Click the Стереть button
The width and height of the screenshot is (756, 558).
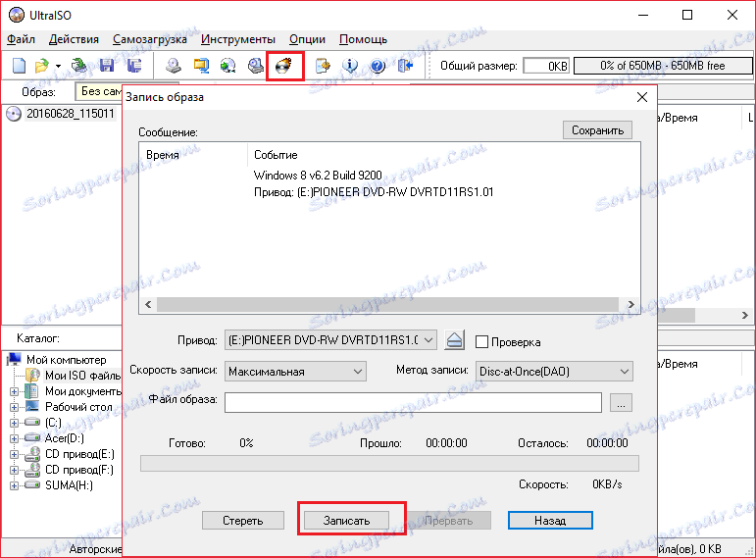point(242,521)
